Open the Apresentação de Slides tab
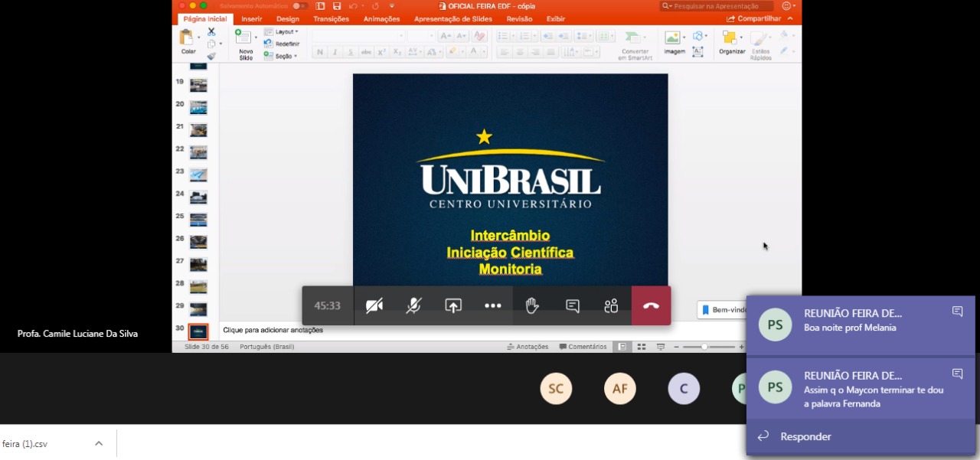 [x=453, y=19]
